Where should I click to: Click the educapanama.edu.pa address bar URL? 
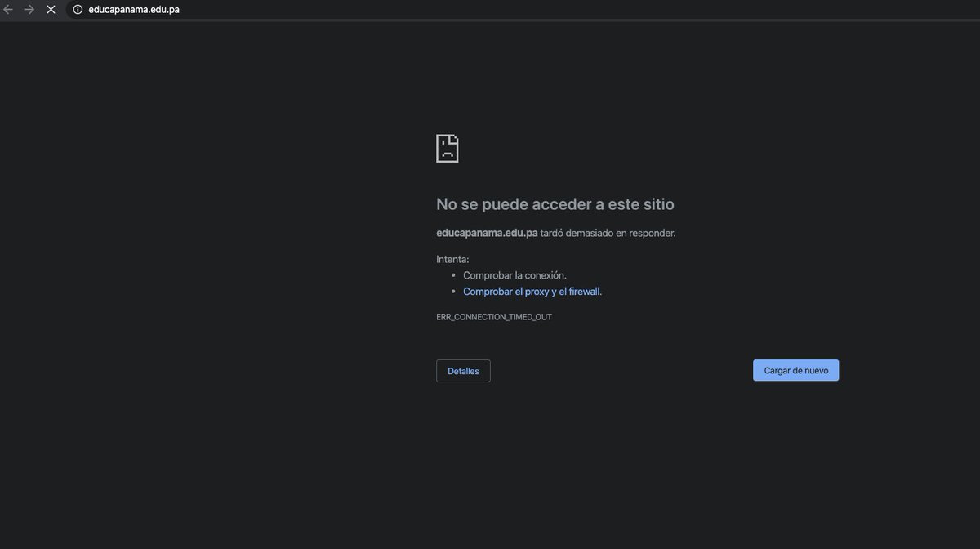point(134,10)
